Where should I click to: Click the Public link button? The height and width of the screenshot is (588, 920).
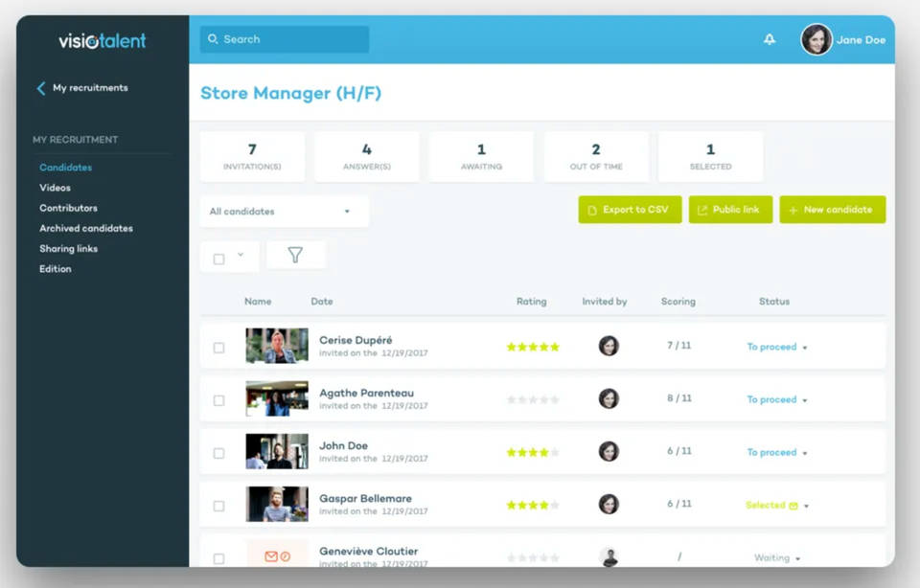(730, 210)
